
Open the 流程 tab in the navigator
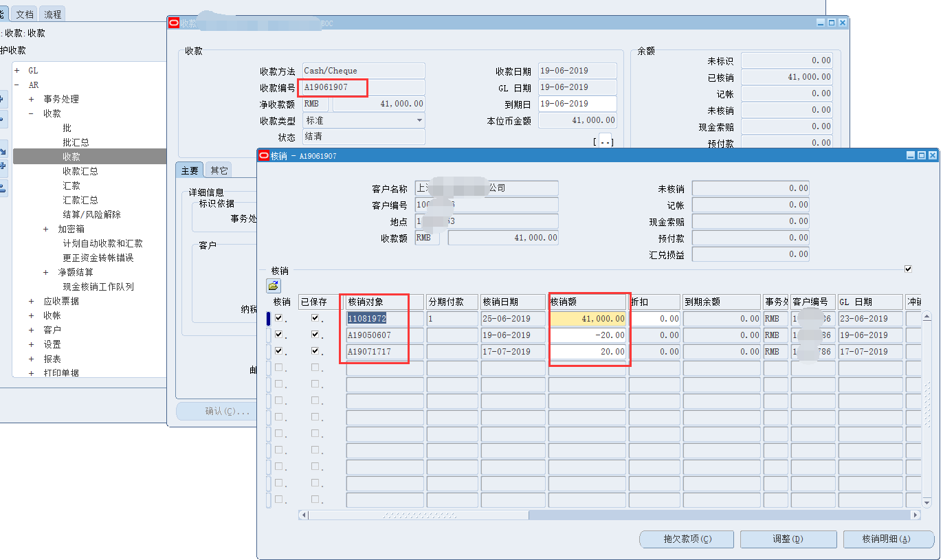52,14
